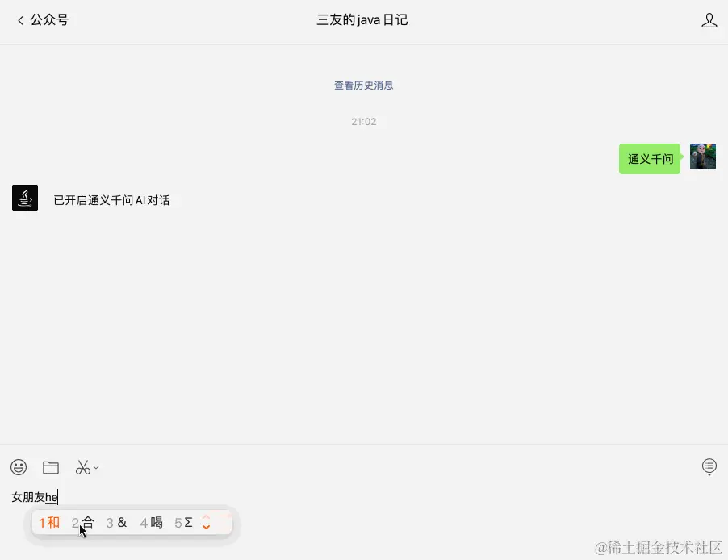This screenshot has height=560, width=728.
Task: Click the Java coffee cup avatar
Action: 25,198
